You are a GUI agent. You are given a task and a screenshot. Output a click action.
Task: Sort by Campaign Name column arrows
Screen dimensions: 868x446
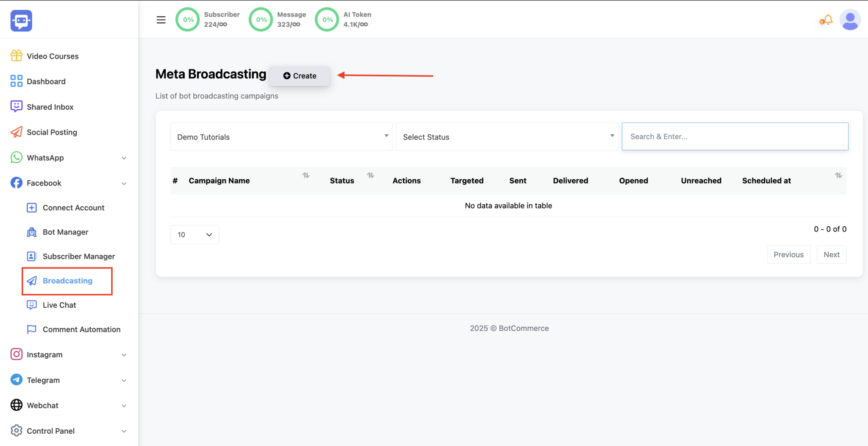click(306, 176)
